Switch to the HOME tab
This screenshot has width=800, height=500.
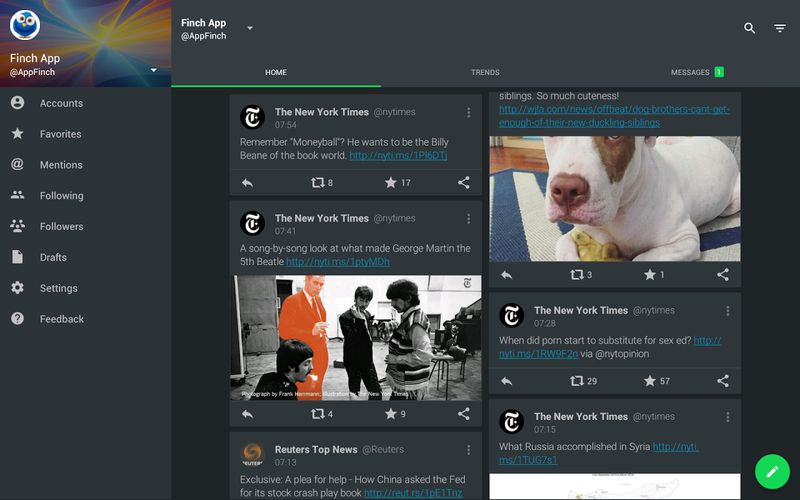(x=276, y=72)
